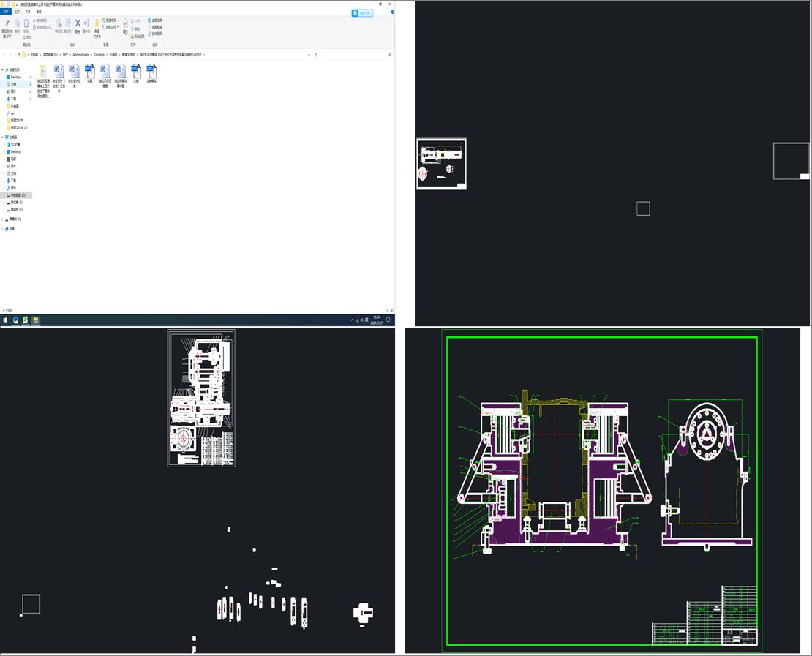The image size is (812, 656).
Task: Click Copy to (复制到) in the ribbon
Action: coord(68,26)
